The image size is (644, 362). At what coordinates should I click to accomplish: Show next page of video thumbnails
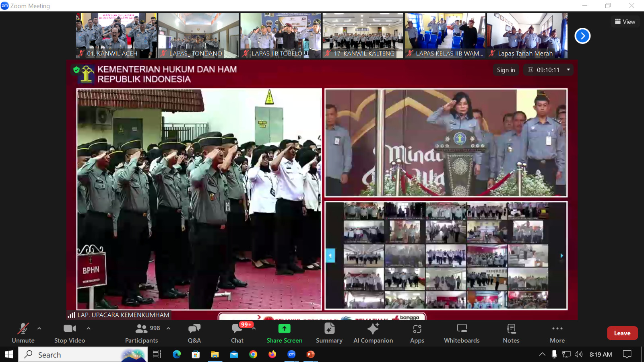click(582, 36)
